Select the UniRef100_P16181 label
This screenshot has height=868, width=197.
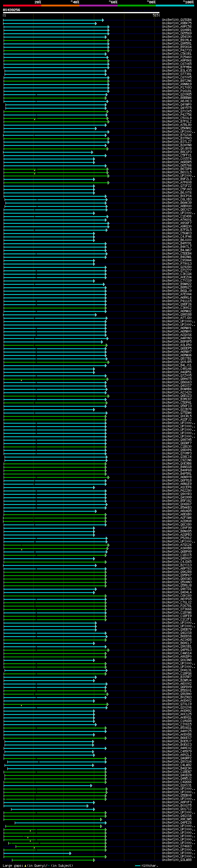(177, 91)
